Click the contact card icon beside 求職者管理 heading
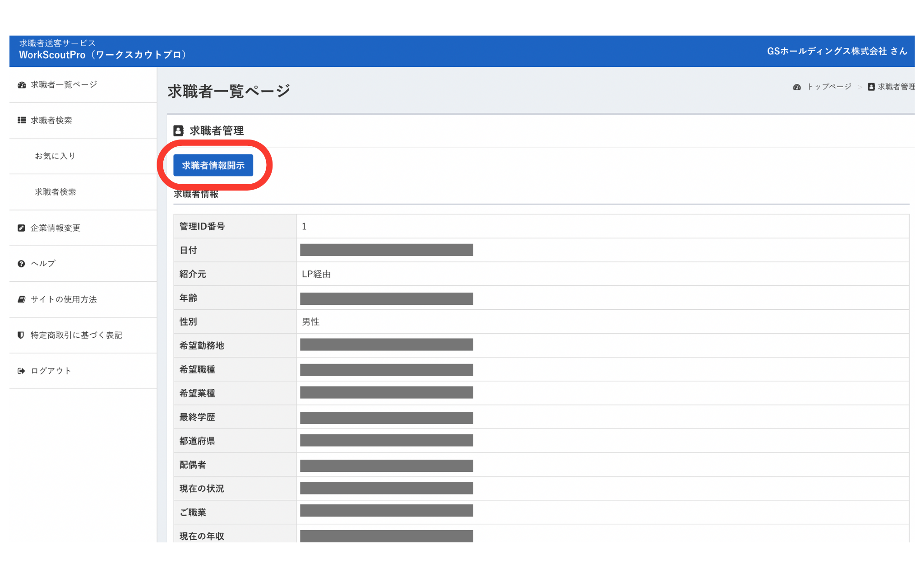The image size is (924, 578). [179, 131]
